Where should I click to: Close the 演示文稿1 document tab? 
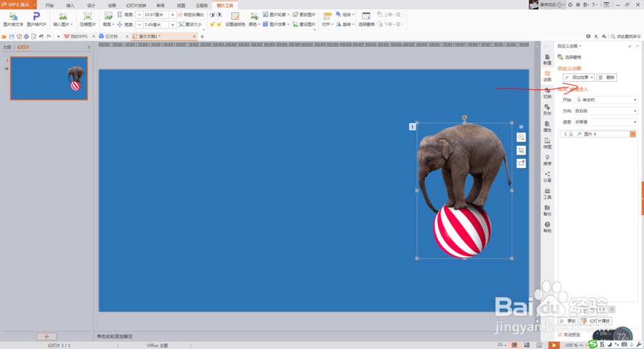(x=194, y=37)
